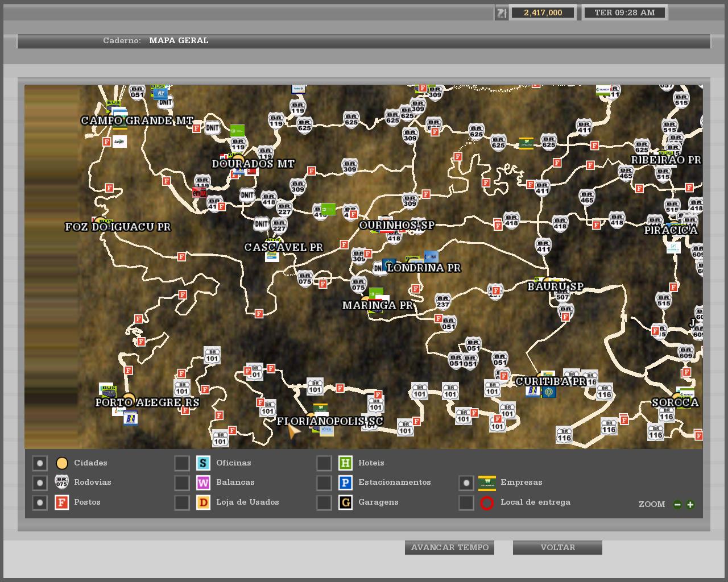Click the zoom in plus icon
The width and height of the screenshot is (728, 582).
pyautogui.click(x=690, y=504)
